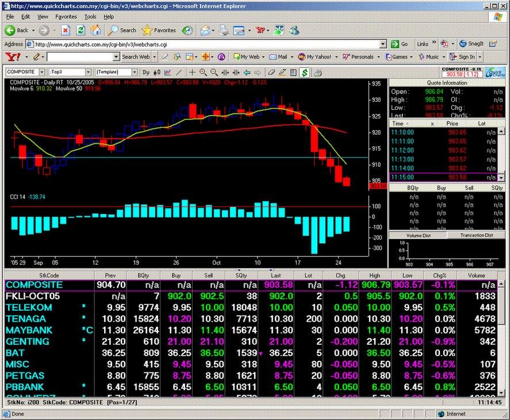Click the Search Web button
This screenshot has height=420, width=510.
click(136, 57)
